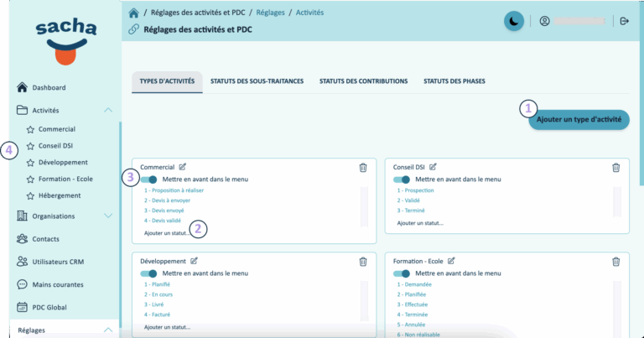
Task: Open status Demandée in Formation - Ecole
Action: point(414,284)
